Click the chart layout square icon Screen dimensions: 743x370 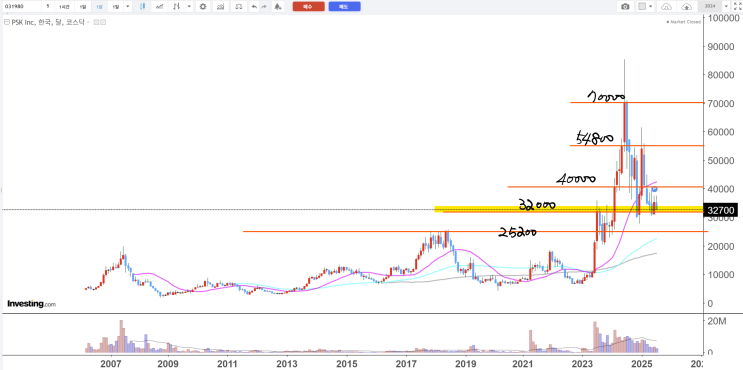[642, 7]
